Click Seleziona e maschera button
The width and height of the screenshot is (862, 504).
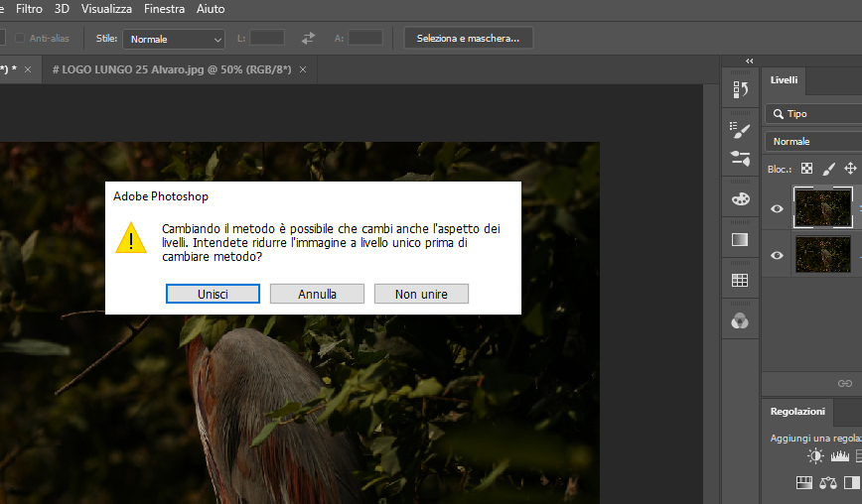tap(468, 39)
